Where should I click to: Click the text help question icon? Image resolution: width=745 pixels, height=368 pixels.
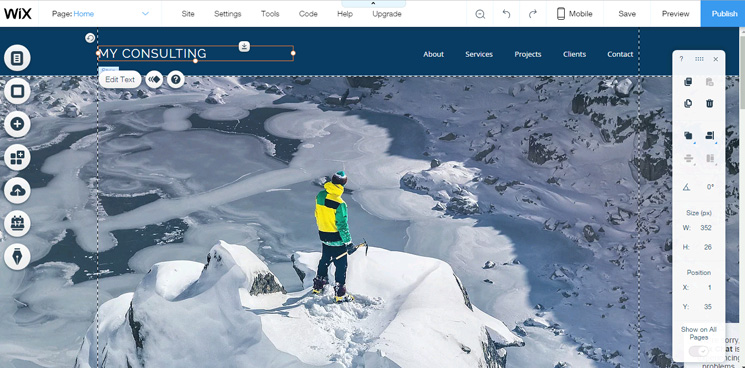176,79
